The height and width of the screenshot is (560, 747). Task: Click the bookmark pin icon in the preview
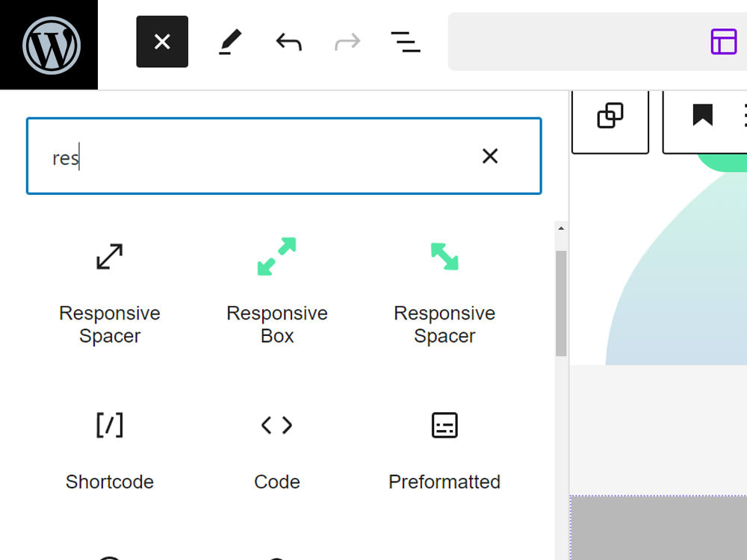tap(703, 115)
